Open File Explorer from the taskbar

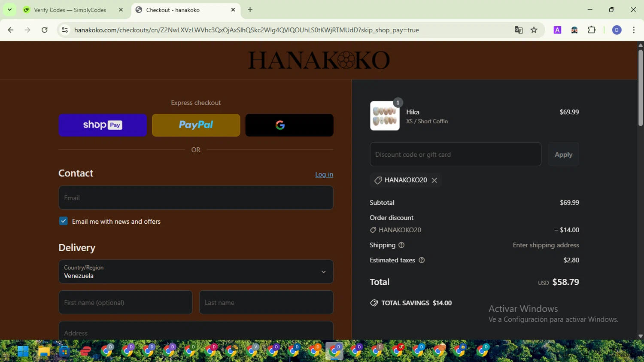44,351
